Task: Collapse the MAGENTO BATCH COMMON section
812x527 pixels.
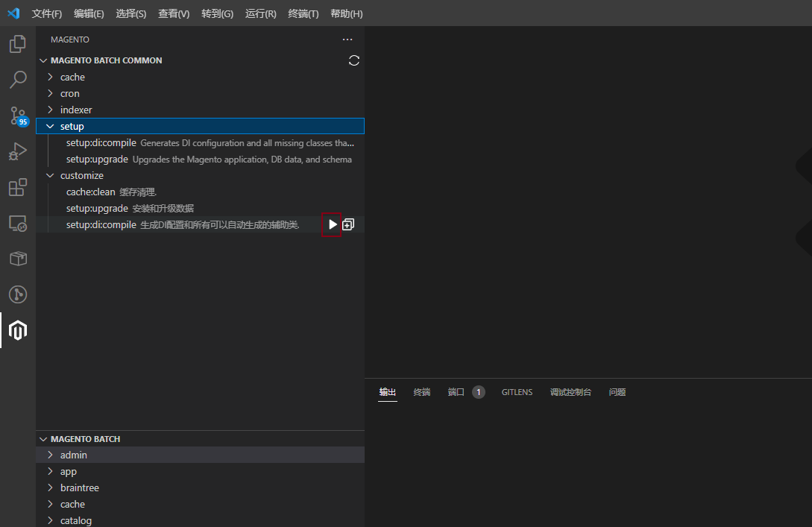Action: point(43,60)
